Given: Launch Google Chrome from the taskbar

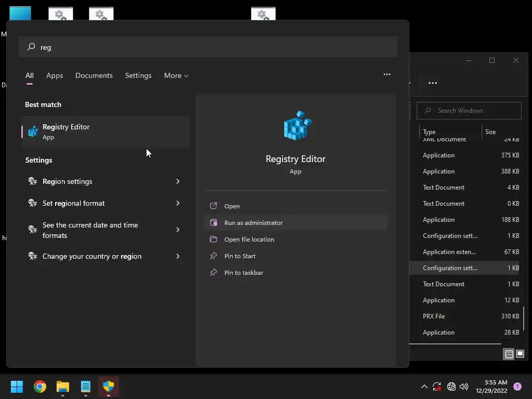Looking at the screenshot, I should tap(39, 387).
